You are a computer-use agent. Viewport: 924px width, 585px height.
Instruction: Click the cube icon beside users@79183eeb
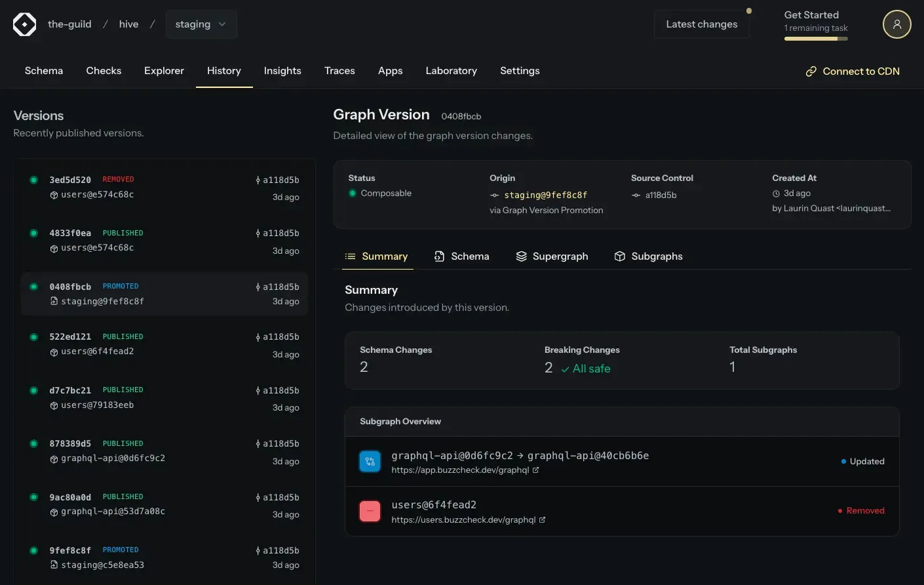pos(54,406)
